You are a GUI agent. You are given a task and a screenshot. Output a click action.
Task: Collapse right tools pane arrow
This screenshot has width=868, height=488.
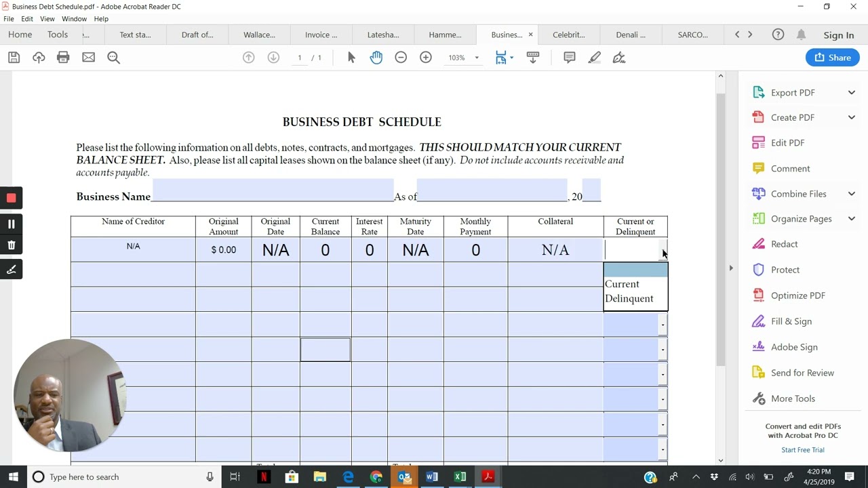[731, 268]
